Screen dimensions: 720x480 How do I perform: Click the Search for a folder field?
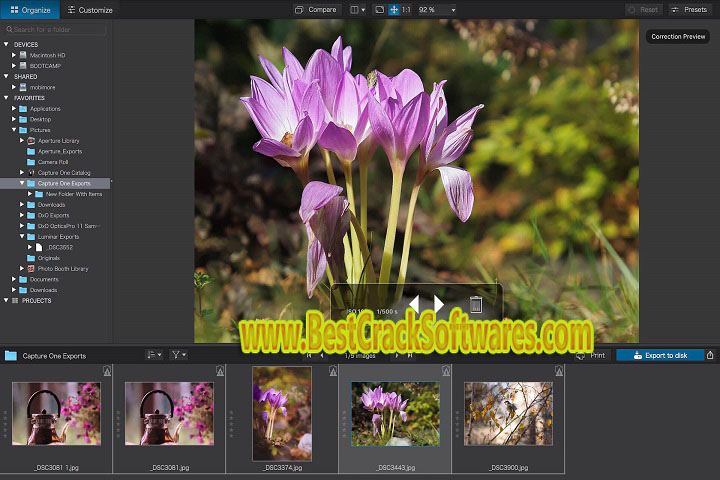tap(55, 29)
